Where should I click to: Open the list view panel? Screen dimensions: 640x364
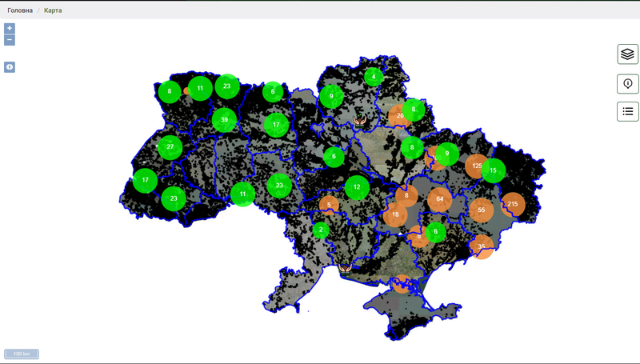(x=627, y=111)
